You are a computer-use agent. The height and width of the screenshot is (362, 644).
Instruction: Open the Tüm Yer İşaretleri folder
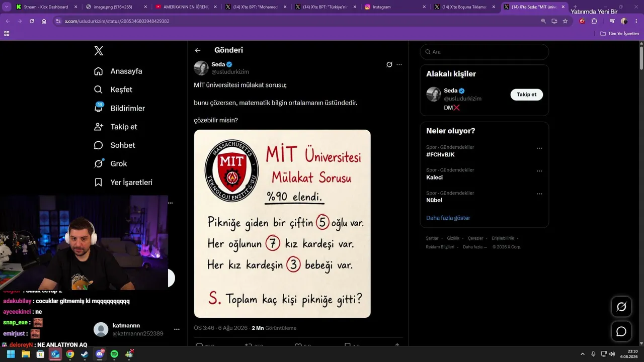coord(620,33)
